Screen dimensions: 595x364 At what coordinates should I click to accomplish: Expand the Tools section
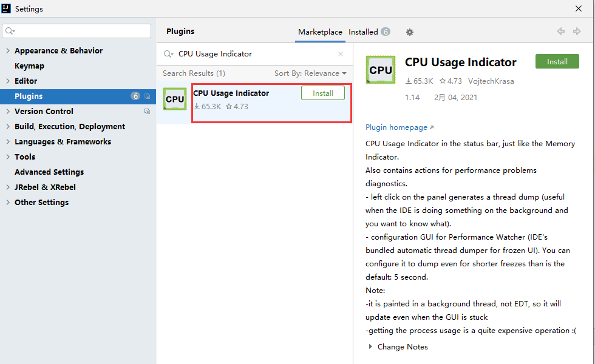pyautogui.click(x=7, y=157)
